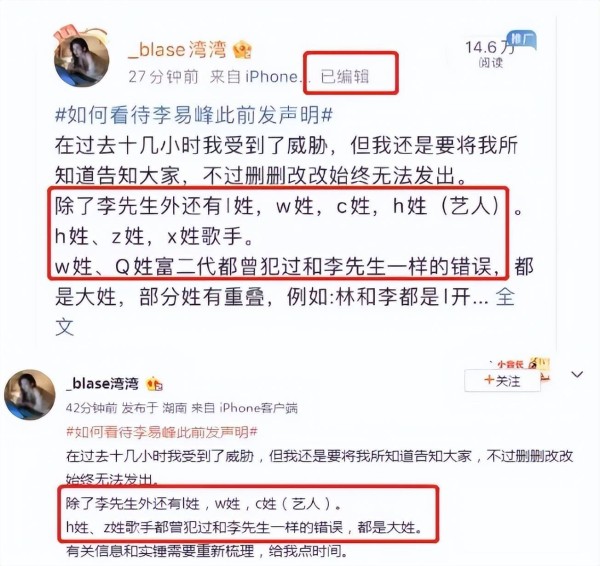The height and width of the screenshot is (566, 600).
Task: Follow the user with +关注 button
Action: (x=502, y=381)
